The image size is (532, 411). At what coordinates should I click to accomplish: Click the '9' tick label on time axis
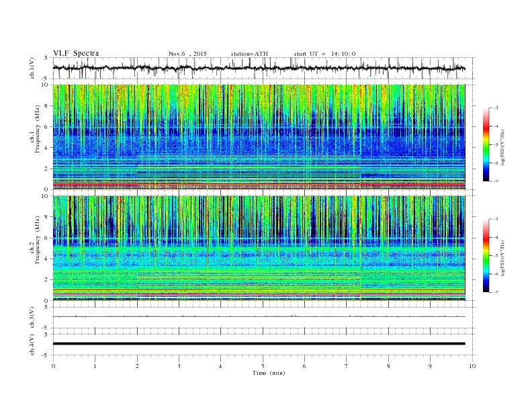430,366
